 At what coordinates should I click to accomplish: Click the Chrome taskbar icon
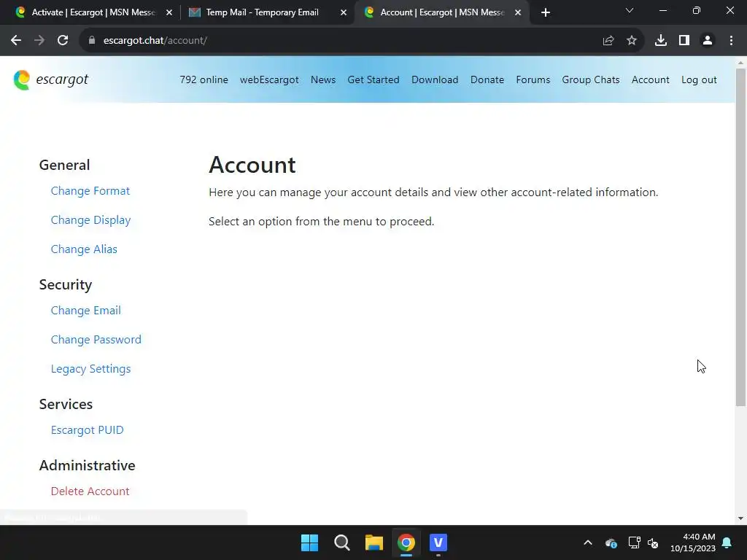(406, 542)
